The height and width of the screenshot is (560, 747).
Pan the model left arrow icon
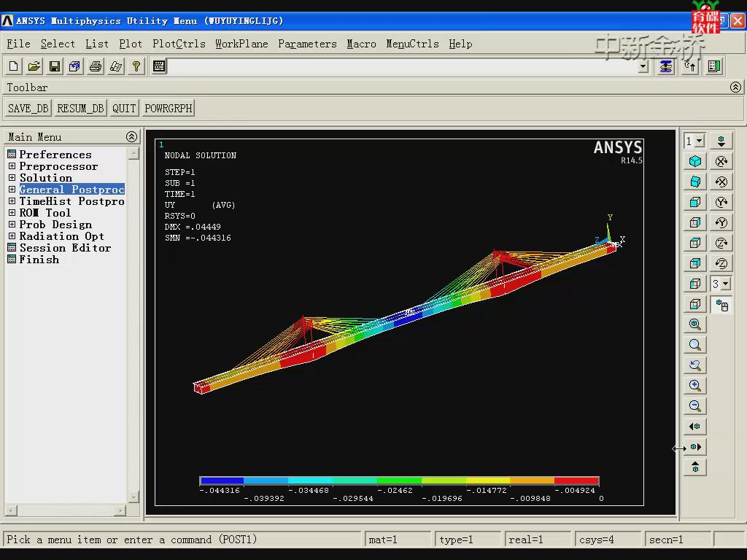(695, 426)
